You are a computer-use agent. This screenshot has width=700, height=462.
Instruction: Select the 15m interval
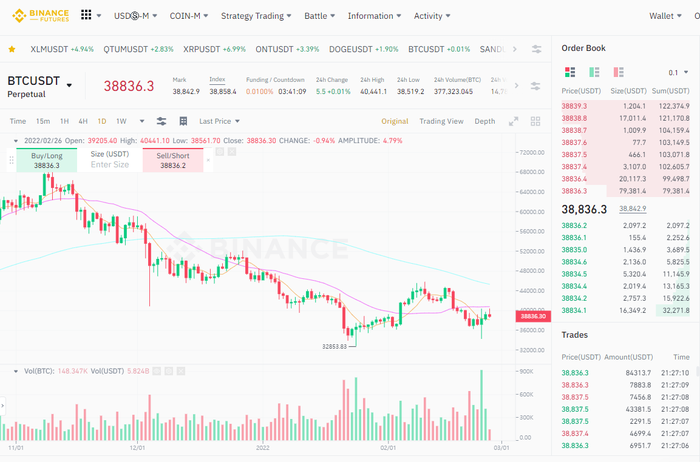click(43, 121)
